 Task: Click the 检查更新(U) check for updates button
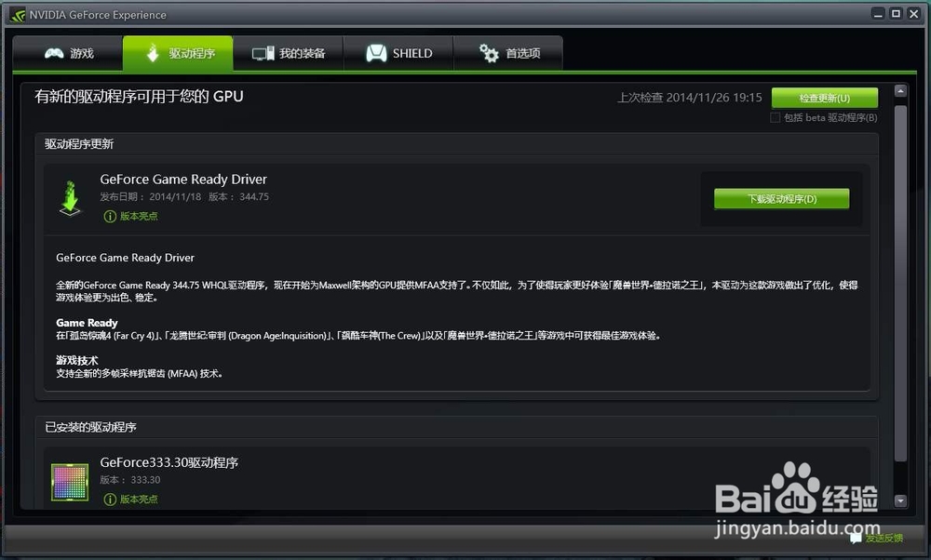click(825, 98)
